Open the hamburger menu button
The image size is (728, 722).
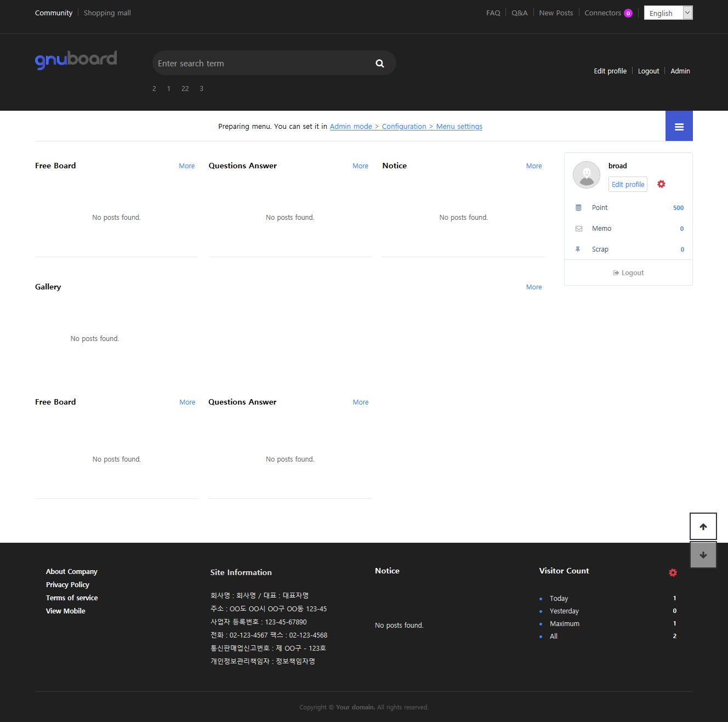[x=679, y=127]
